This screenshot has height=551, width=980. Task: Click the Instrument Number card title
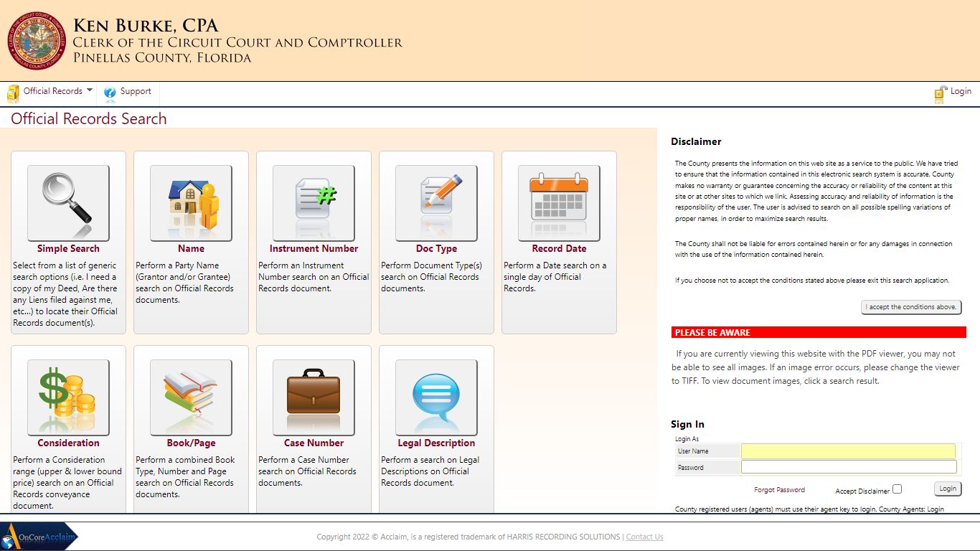(x=314, y=249)
